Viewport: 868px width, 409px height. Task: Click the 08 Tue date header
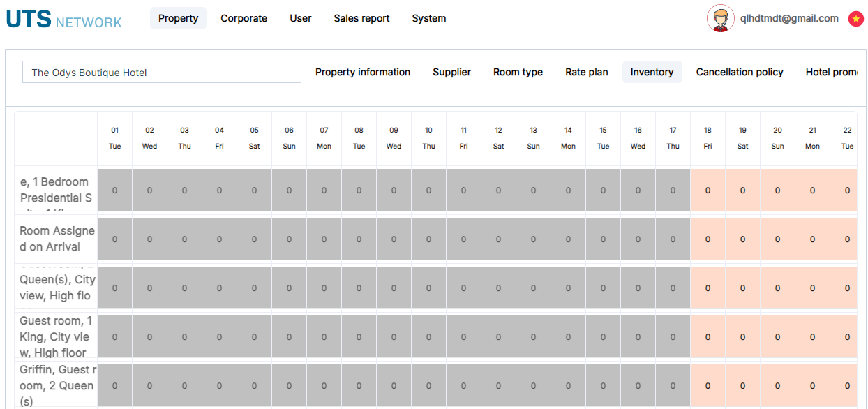(x=359, y=138)
